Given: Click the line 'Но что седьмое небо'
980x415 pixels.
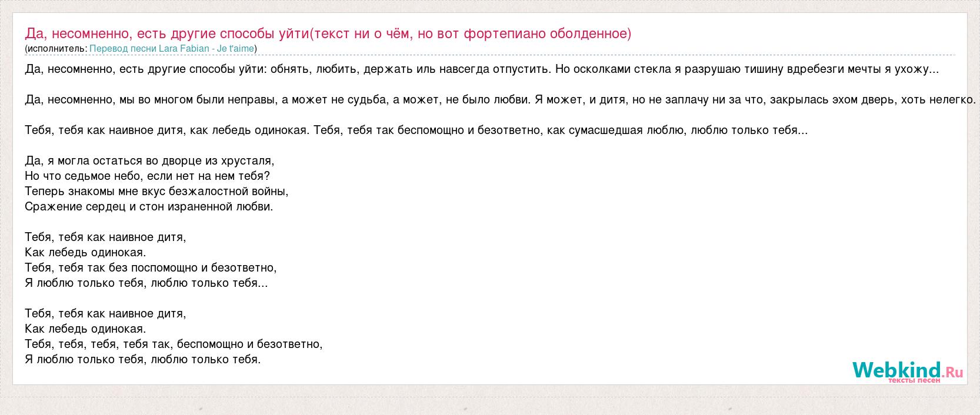Looking at the screenshot, I should tap(147, 176).
